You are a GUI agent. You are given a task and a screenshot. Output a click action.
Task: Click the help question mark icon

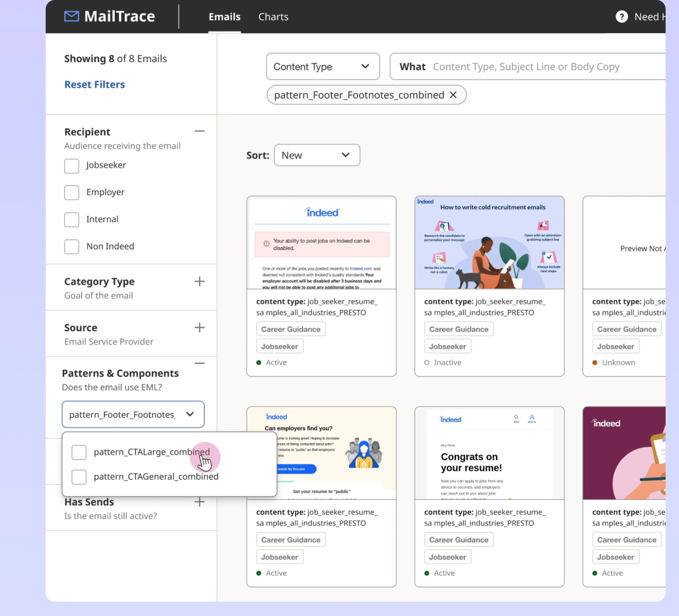point(621,17)
